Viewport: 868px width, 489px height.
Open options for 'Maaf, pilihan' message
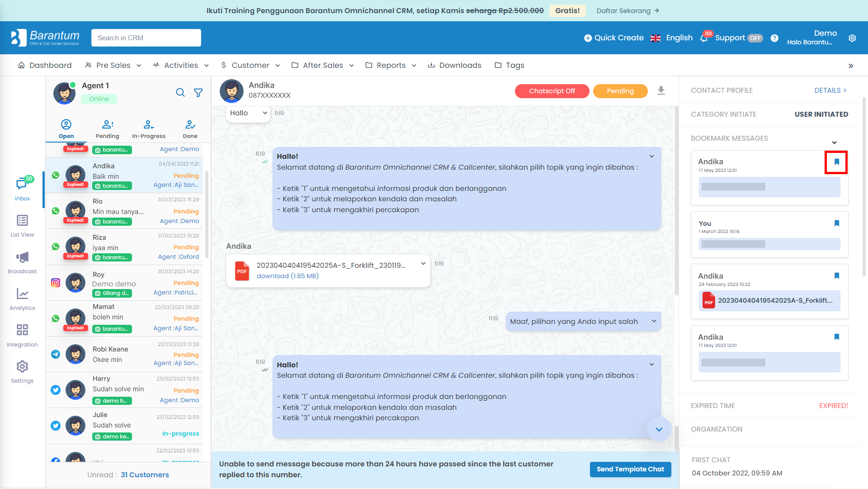coord(654,321)
